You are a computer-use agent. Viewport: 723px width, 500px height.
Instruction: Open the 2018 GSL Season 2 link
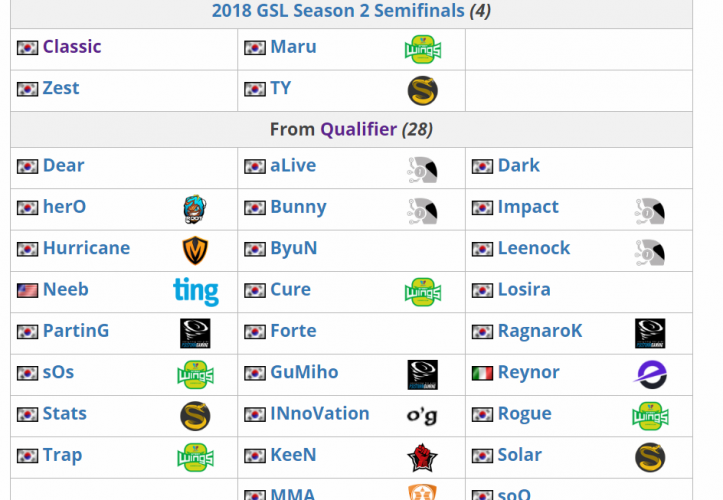point(338,11)
